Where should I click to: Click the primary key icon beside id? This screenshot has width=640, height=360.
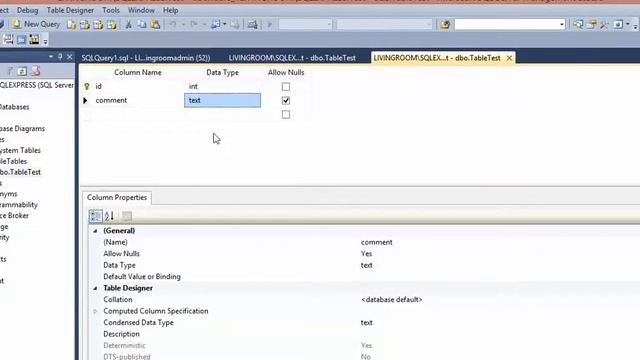[87, 87]
